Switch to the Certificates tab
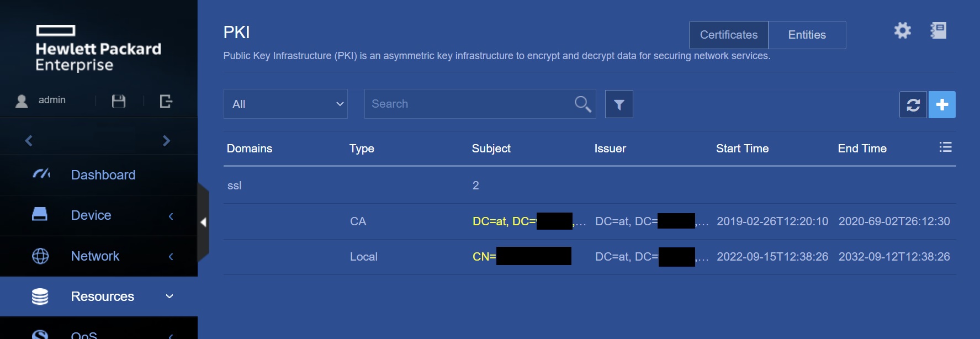Viewport: 980px width, 339px height. (728, 35)
